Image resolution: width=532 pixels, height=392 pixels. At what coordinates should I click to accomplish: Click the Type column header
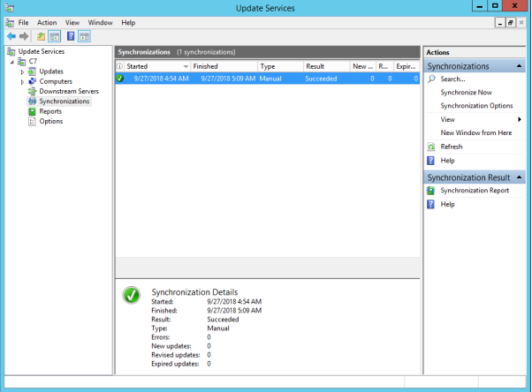280,66
